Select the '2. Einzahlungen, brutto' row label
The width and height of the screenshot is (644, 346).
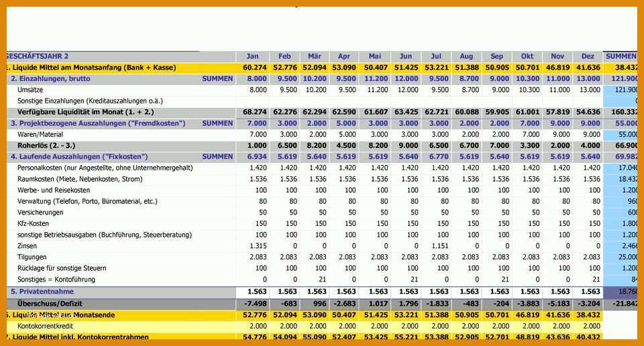pyautogui.click(x=50, y=78)
